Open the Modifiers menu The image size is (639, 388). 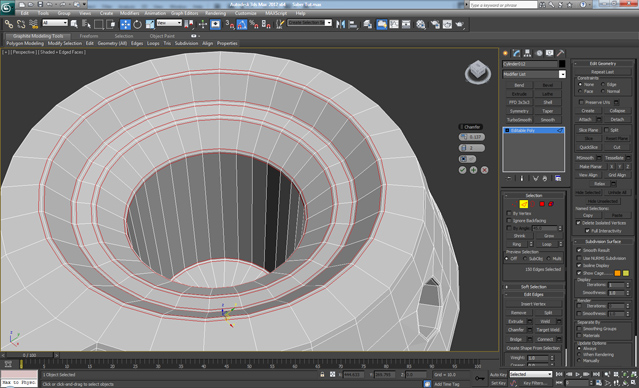click(x=129, y=13)
